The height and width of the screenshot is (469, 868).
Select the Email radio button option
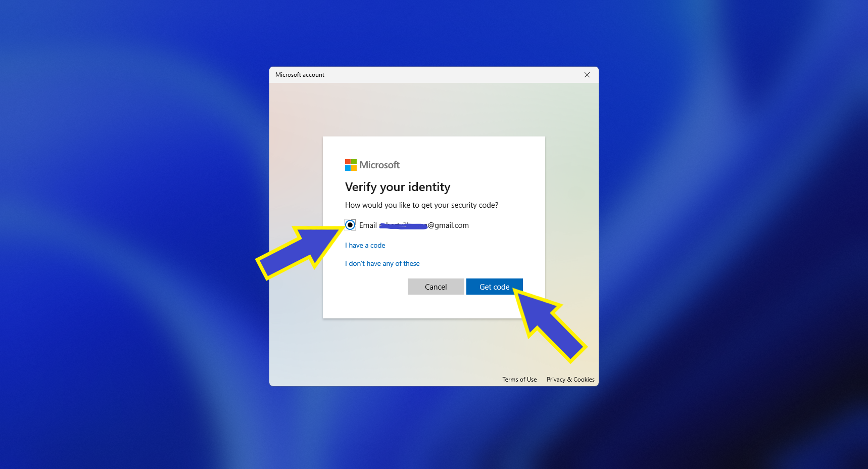[350, 225]
